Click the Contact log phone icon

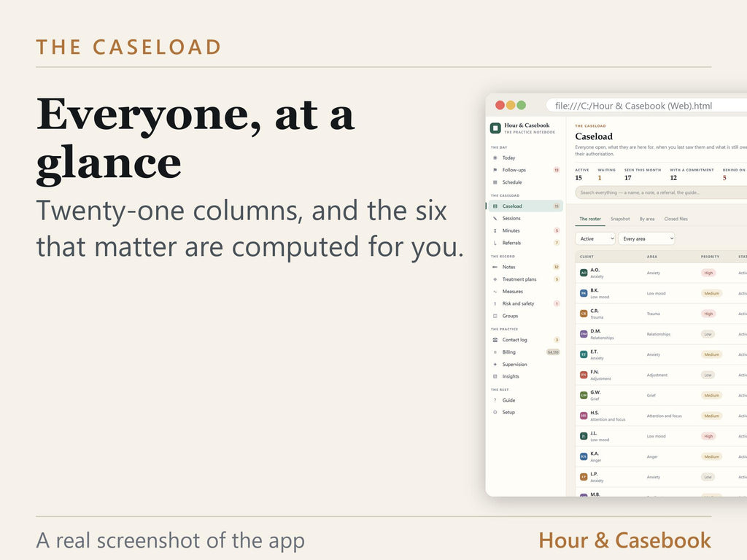coord(495,340)
